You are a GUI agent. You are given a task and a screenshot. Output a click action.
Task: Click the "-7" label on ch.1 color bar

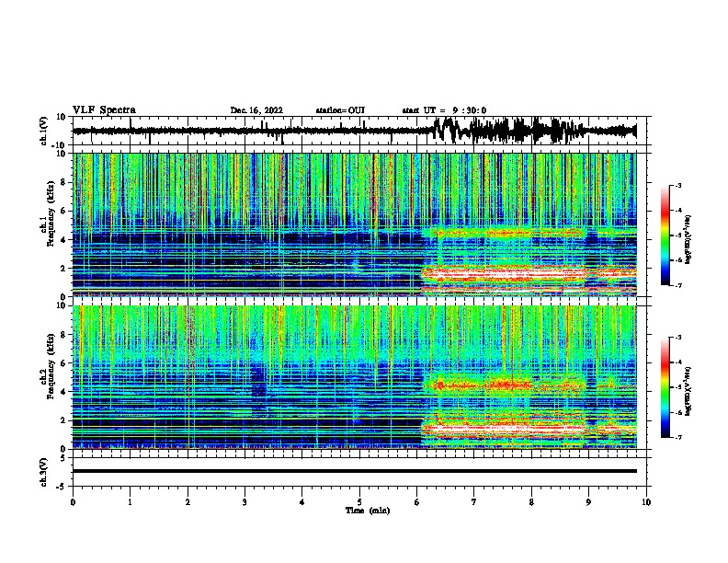[677, 285]
